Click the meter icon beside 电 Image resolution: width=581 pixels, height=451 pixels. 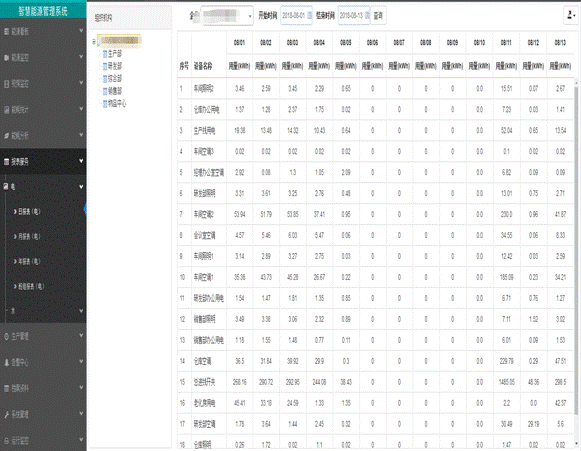click(6, 186)
